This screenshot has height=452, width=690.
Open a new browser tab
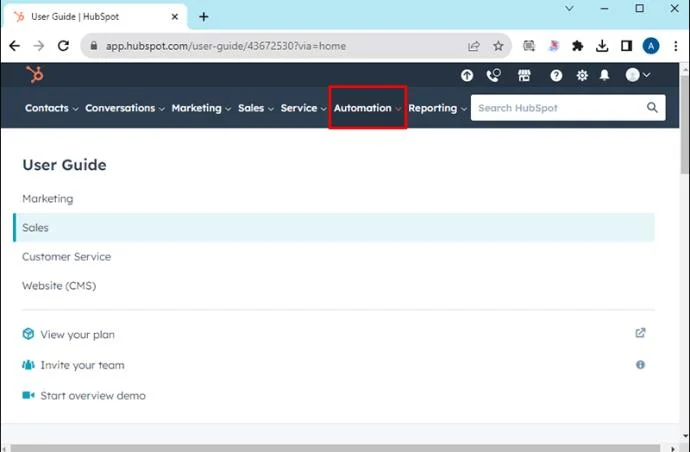point(203,17)
